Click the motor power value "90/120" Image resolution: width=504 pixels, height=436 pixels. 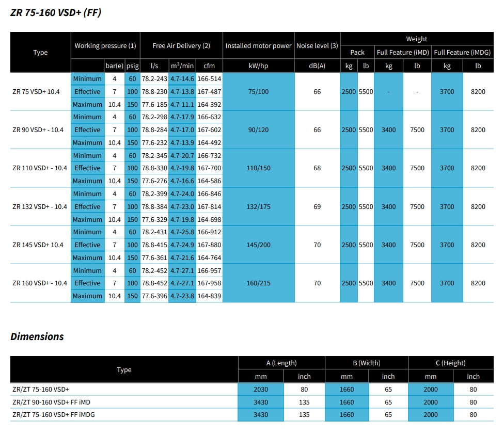coord(258,130)
